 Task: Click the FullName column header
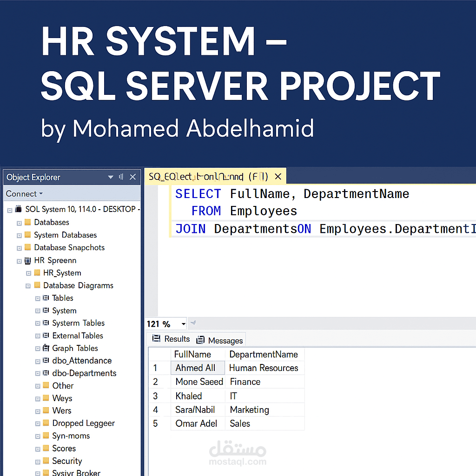coord(198,354)
